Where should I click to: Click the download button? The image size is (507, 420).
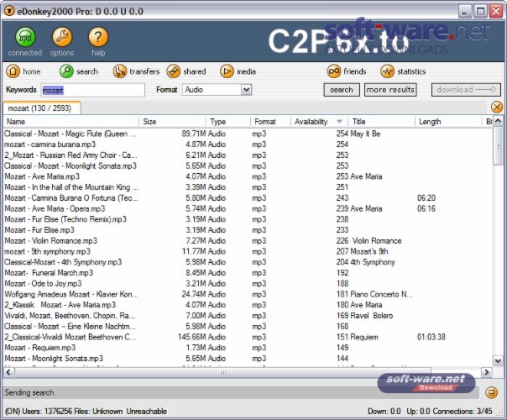[x=466, y=90]
